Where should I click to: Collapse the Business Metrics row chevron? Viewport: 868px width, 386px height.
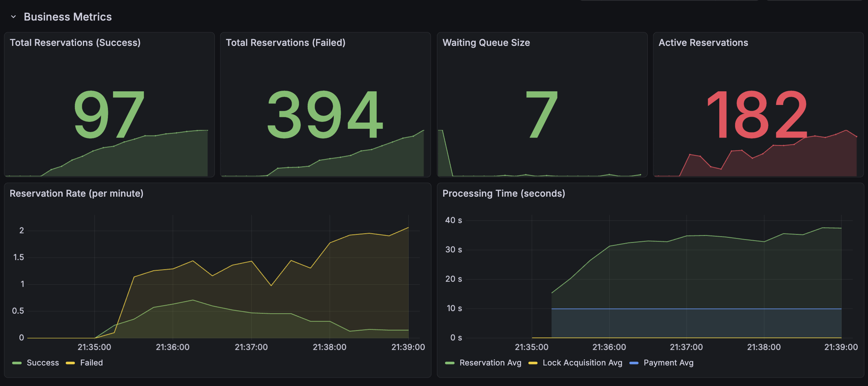point(14,17)
